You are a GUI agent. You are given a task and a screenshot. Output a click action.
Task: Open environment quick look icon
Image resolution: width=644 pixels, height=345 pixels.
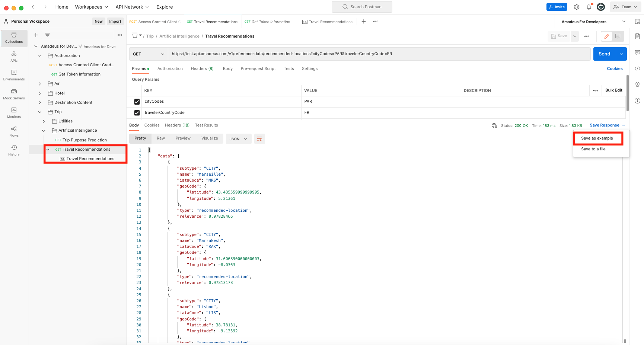tap(637, 22)
